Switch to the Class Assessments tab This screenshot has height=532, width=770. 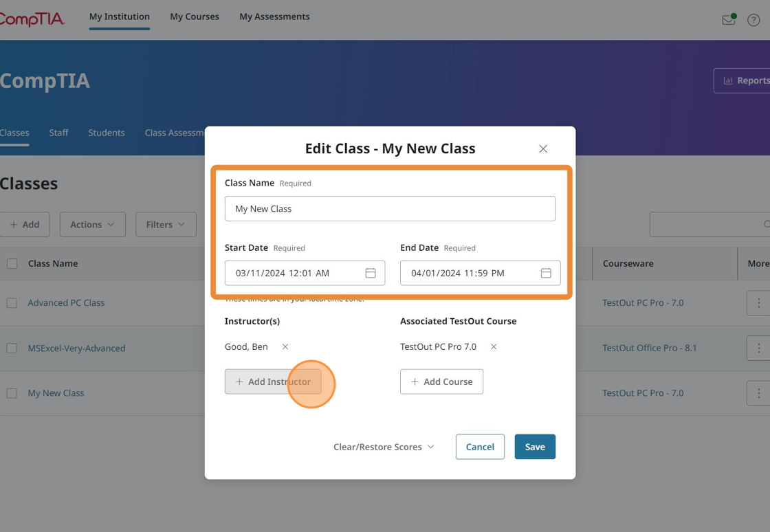tap(175, 133)
